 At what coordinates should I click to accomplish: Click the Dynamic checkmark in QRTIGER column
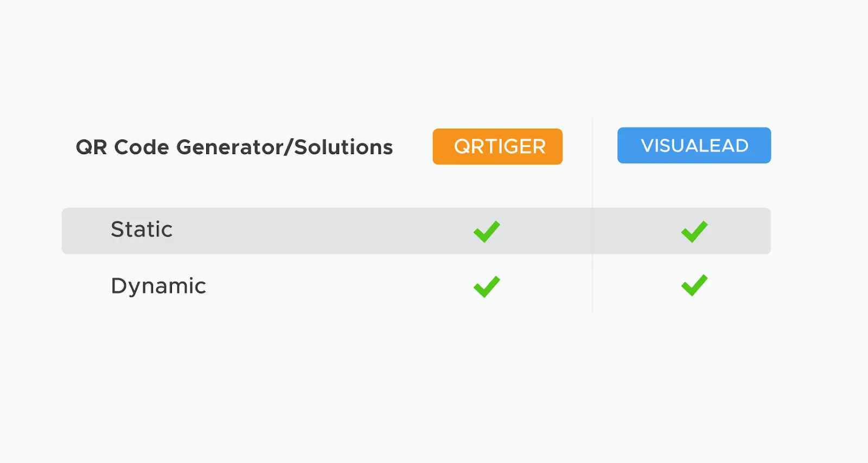(487, 287)
